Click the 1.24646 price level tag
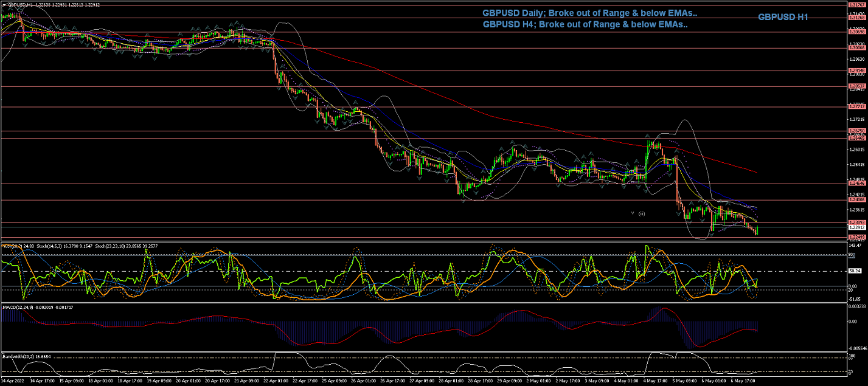Image resolution: width=868 pixels, height=386 pixels. [856, 183]
